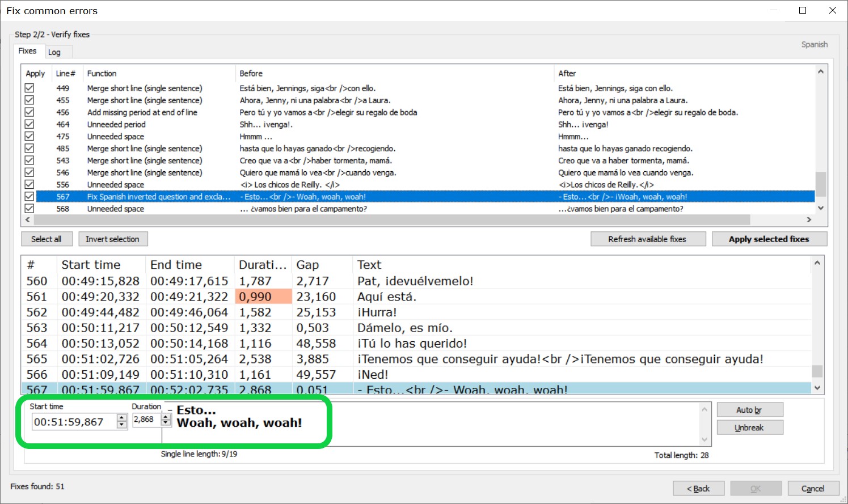
Task: Decrease Duration using its down arrow
Action: [165, 423]
